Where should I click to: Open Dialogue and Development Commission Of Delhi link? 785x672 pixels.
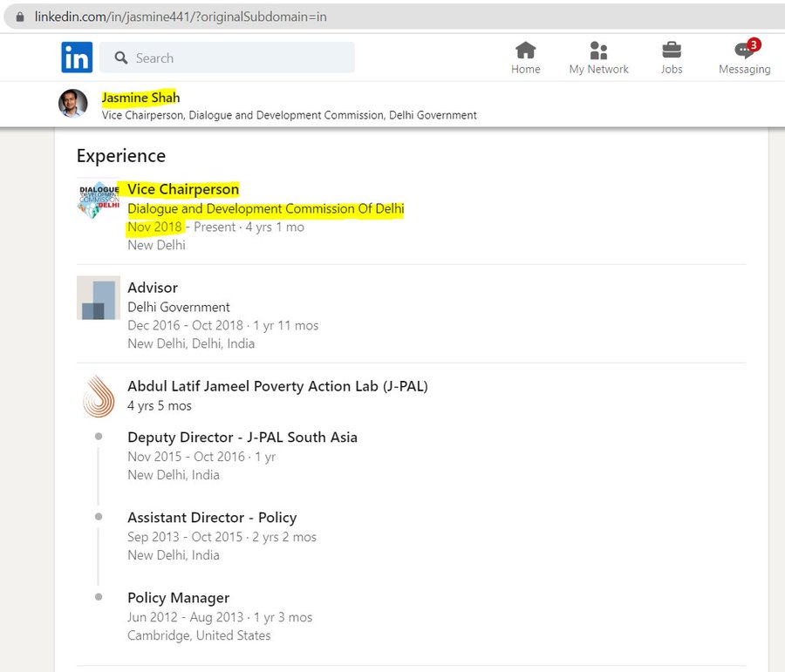point(265,209)
